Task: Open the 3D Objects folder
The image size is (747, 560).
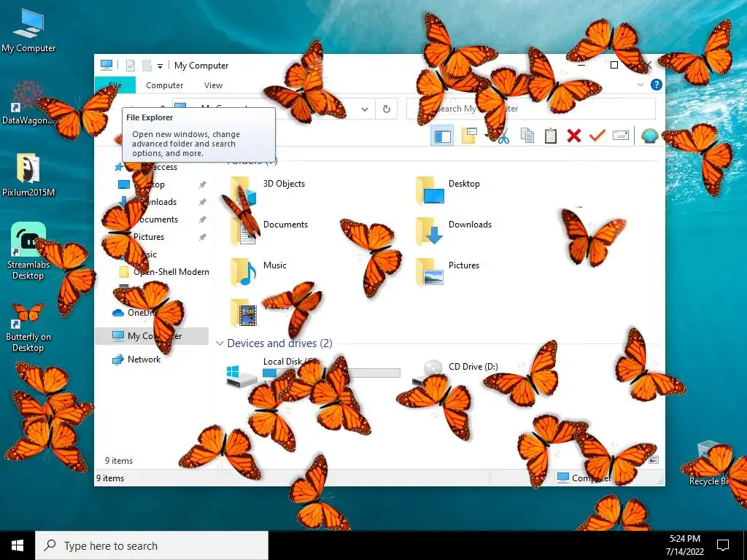Action: pyautogui.click(x=267, y=190)
